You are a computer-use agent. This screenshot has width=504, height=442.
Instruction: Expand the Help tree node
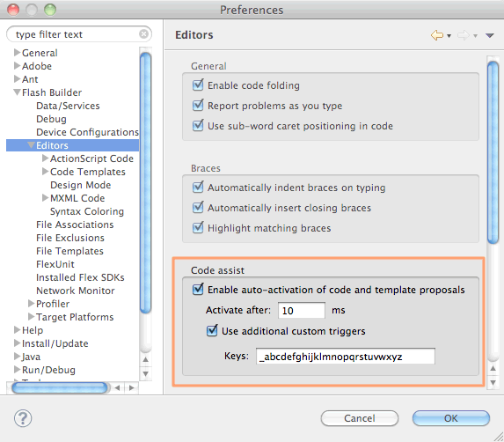coord(18,329)
